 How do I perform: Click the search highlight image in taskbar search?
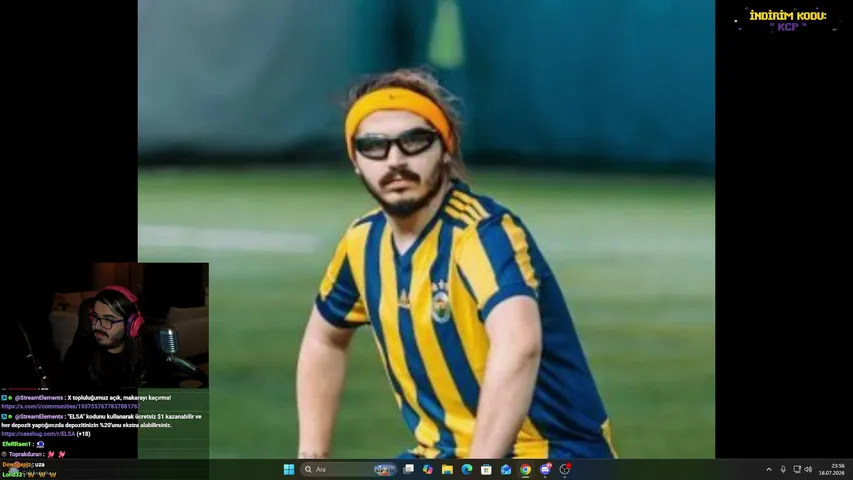coord(384,469)
